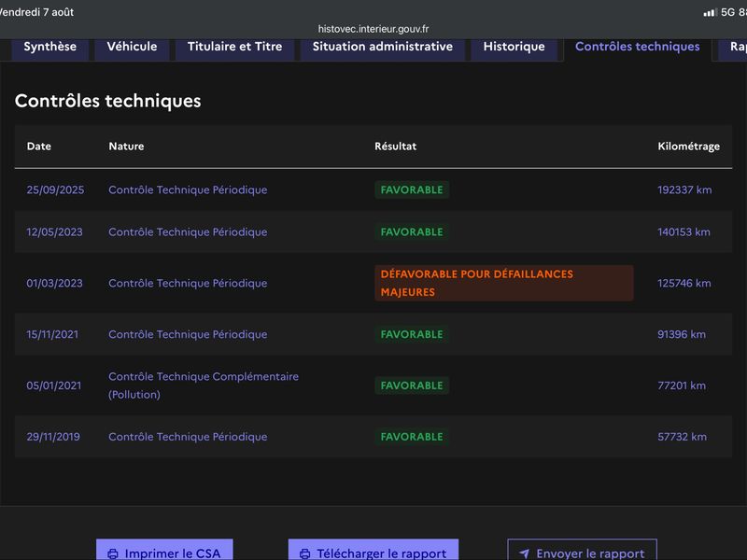This screenshot has width=747, height=560.
Task: Click Contrôle Technique Périodique on 29/11/2019 row
Action: pos(188,437)
